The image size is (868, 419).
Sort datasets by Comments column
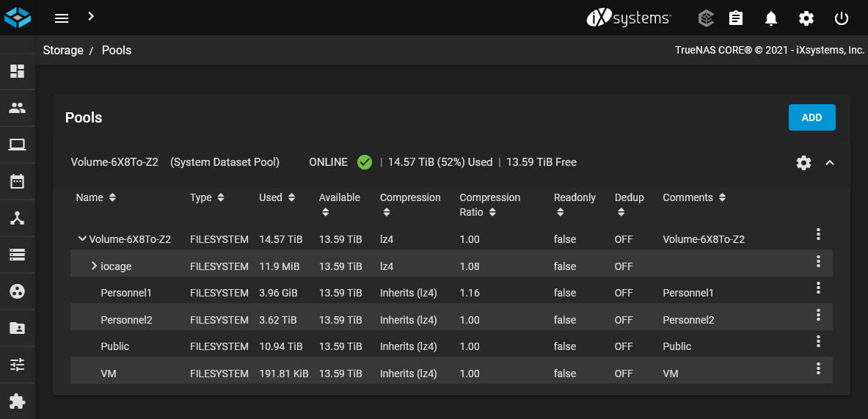pos(693,197)
